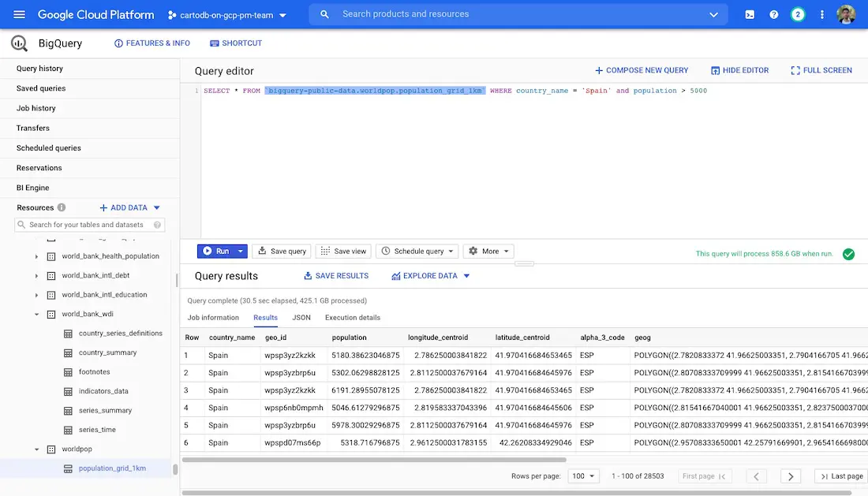Open the notifications bell showing 2 alerts
Image resolution: width=868 pixels, height=496 pixels.
(796, 13)
